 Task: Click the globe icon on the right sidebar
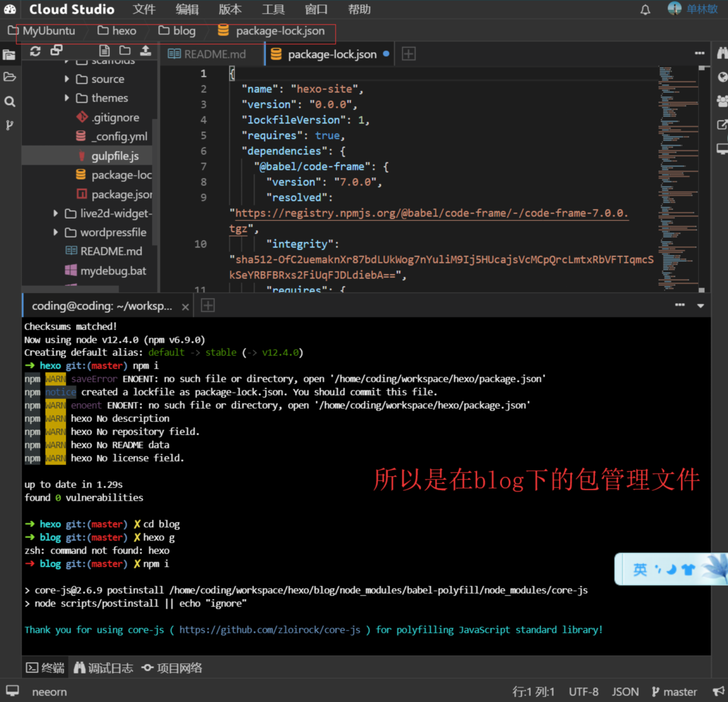click(722, 77)
